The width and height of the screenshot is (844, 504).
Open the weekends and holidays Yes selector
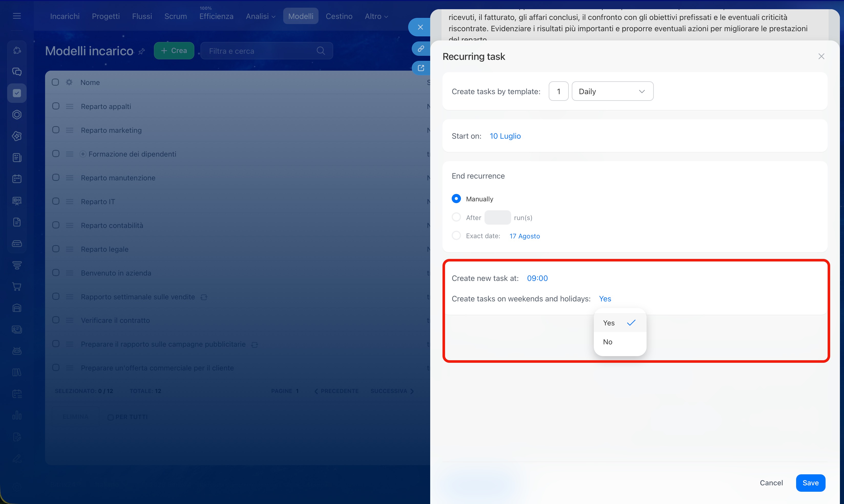[605, 299]
